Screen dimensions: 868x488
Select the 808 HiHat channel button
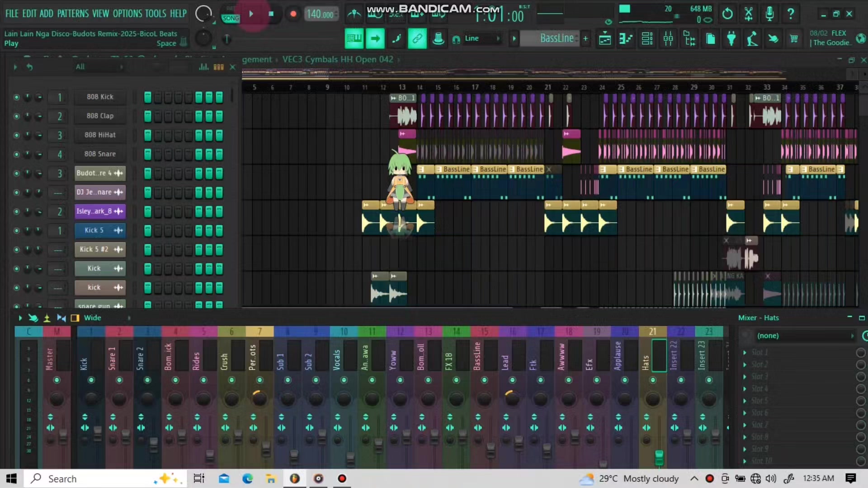pyautogui.click(x=100, y=135)
